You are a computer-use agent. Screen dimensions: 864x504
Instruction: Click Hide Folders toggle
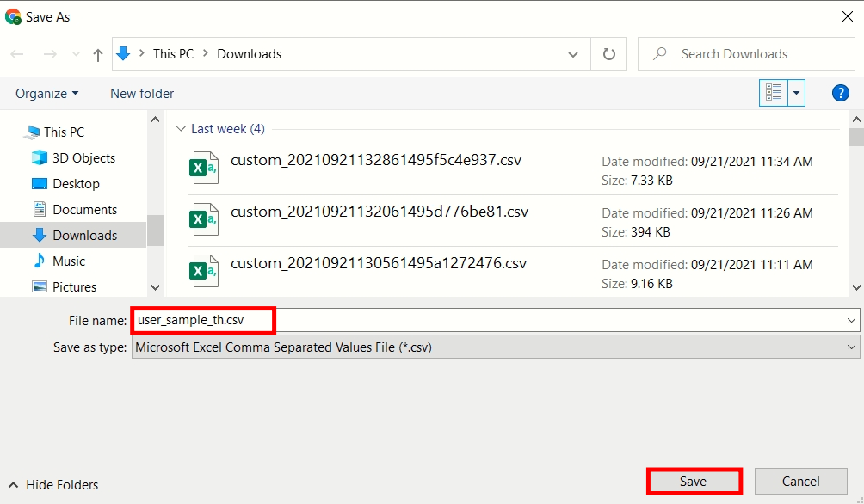(53, 485)
